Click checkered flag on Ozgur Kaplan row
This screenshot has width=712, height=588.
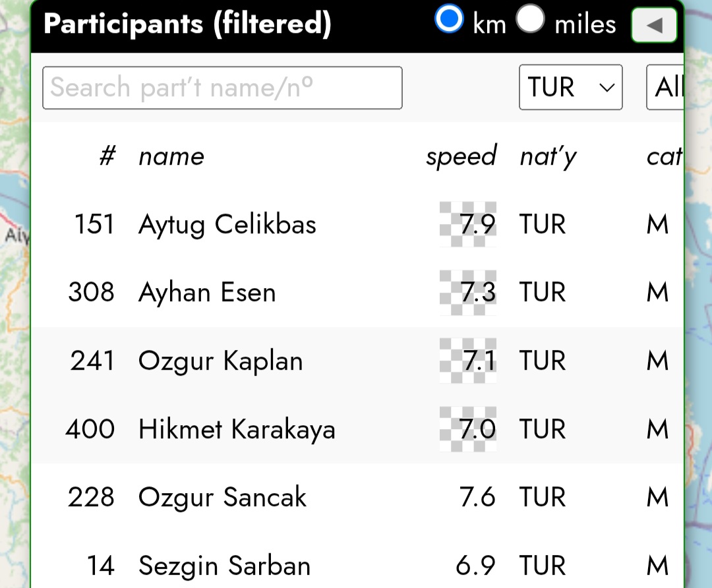pyautogui.click(x=468, y=361)
